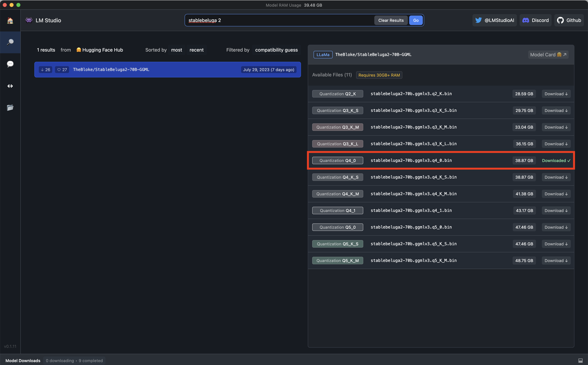Click the Quantization Q4_0 badge
The height and width of the screenshot is (365, 588).
click(337, 160)
